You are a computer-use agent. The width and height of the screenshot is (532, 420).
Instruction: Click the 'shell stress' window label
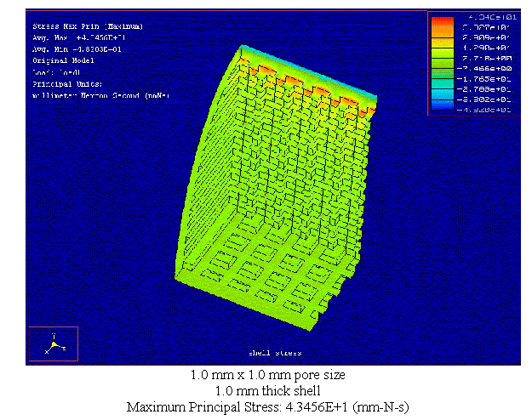(274, 353)
